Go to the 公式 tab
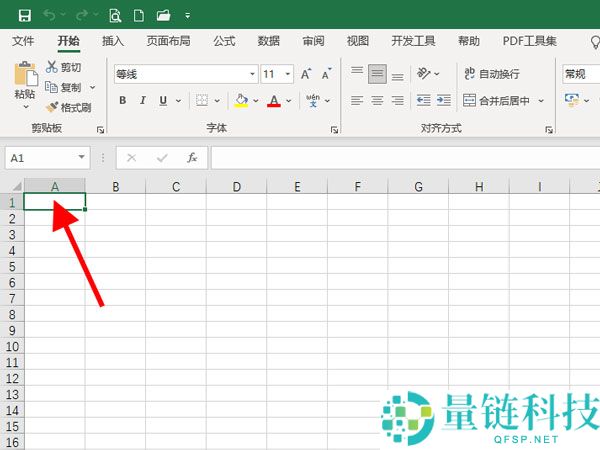Screen dimensions: 600x450 [224, 41]
